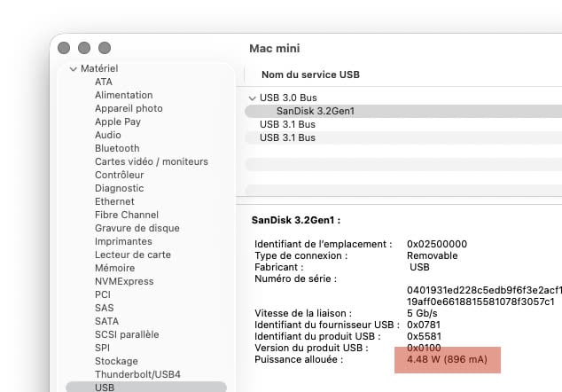
Task: Select Audio in the sidebar
Action: pos(108,135)
